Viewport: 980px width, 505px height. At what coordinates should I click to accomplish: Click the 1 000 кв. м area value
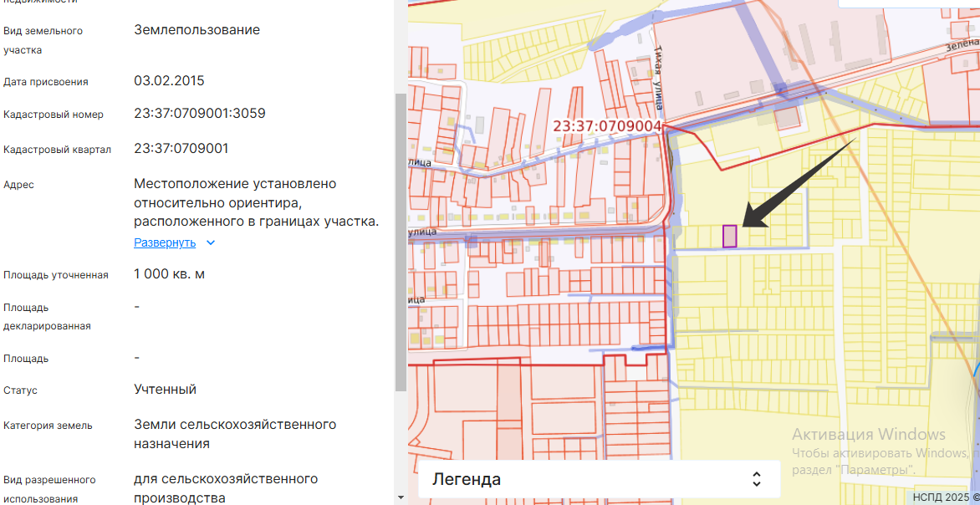click(170, 274)
